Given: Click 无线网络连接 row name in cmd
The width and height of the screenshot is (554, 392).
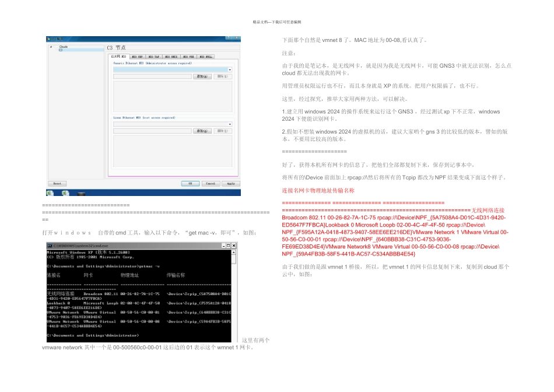Looking at the screenshot, I should (x=61, y=294).
